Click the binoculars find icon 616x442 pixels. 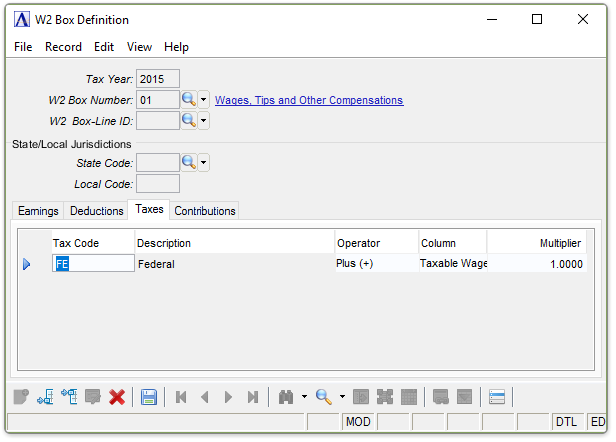[x=284, y=397]
